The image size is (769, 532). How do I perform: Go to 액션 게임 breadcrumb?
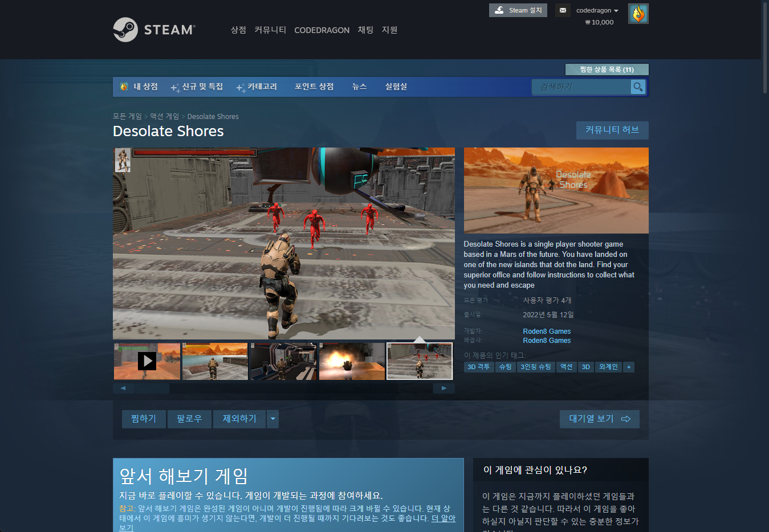coord(165,116)
